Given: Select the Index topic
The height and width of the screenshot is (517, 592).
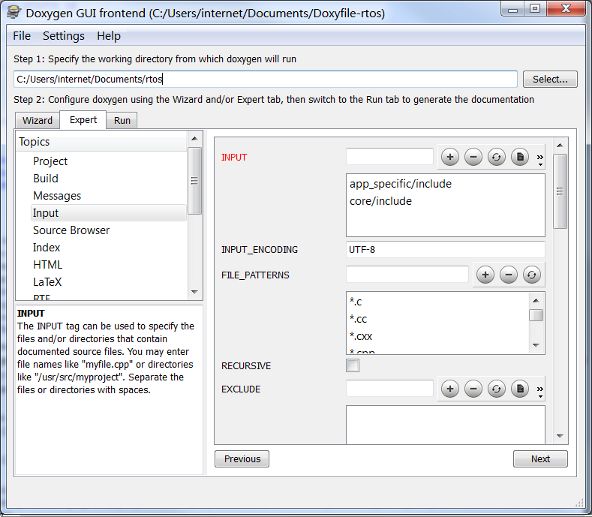Looking at the screenshot, I should pos(46,247).
